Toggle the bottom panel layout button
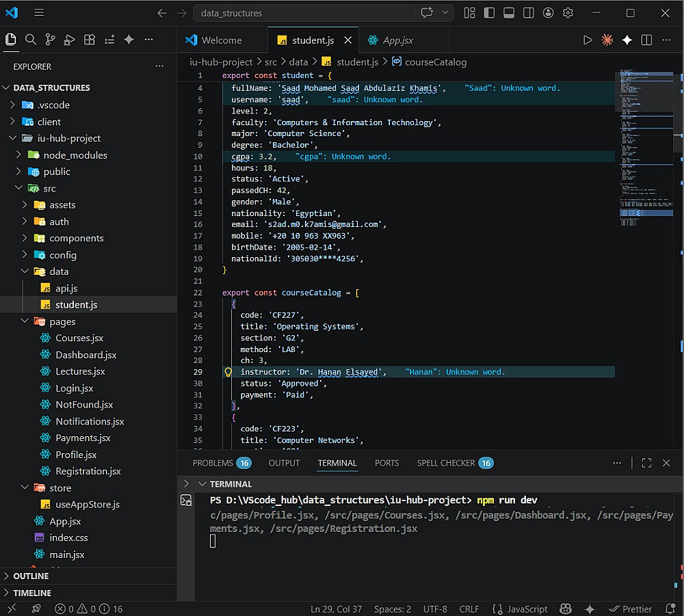This screenshot has height=616, width=684. coord(509,13)
